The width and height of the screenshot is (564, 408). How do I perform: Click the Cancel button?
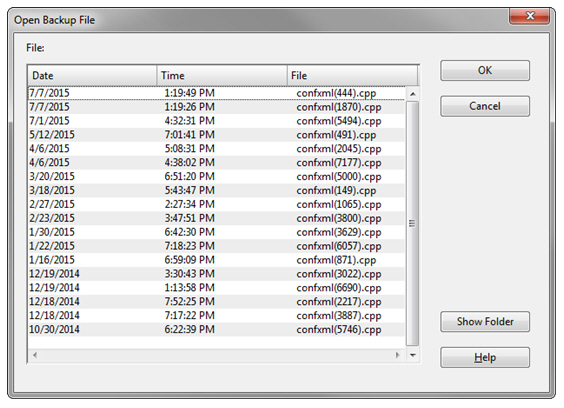[485, 106]
